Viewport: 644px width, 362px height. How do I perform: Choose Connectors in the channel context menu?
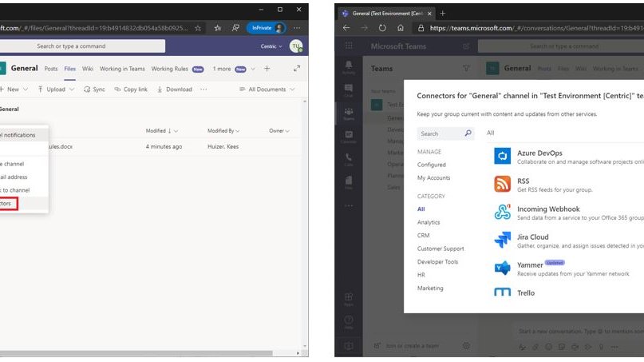click(x=24, y=203)
